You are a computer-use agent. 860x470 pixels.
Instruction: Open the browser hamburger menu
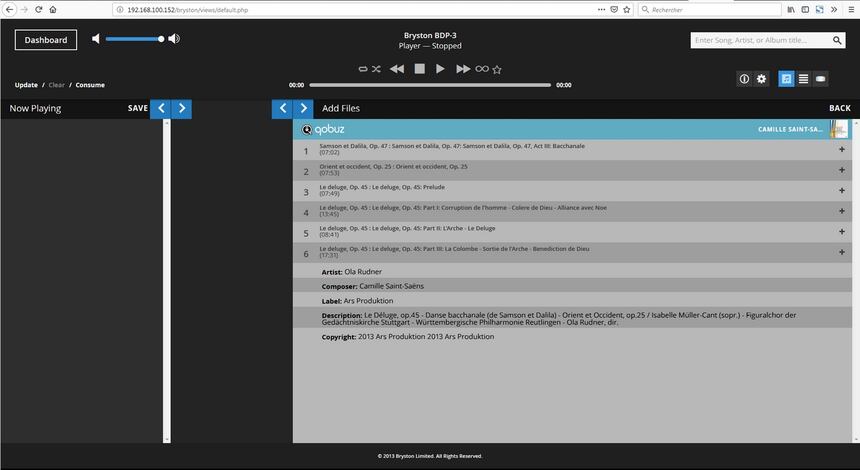851,9
